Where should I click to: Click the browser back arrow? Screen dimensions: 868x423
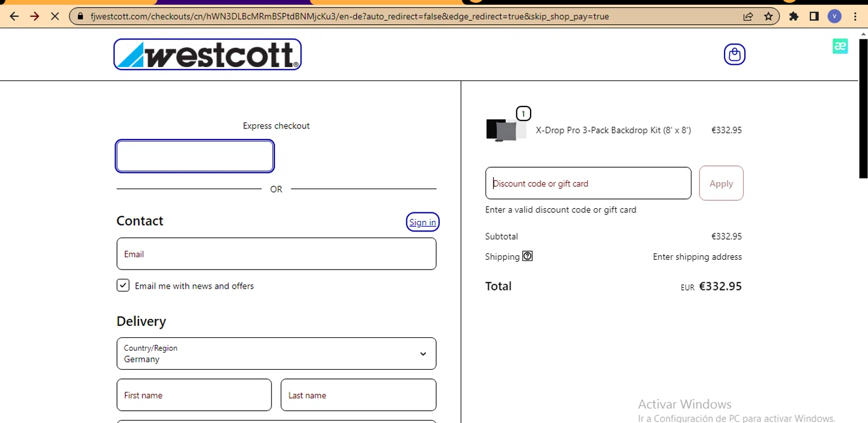click(14, 16)
